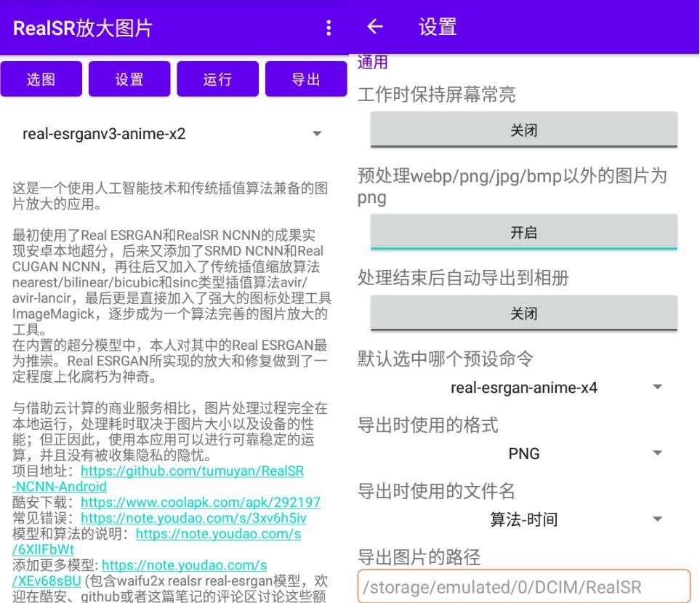Tap the back arrow on settings screen
This screenshot has height=603, width=700.
pyautogui.click(x=374, y=27)
